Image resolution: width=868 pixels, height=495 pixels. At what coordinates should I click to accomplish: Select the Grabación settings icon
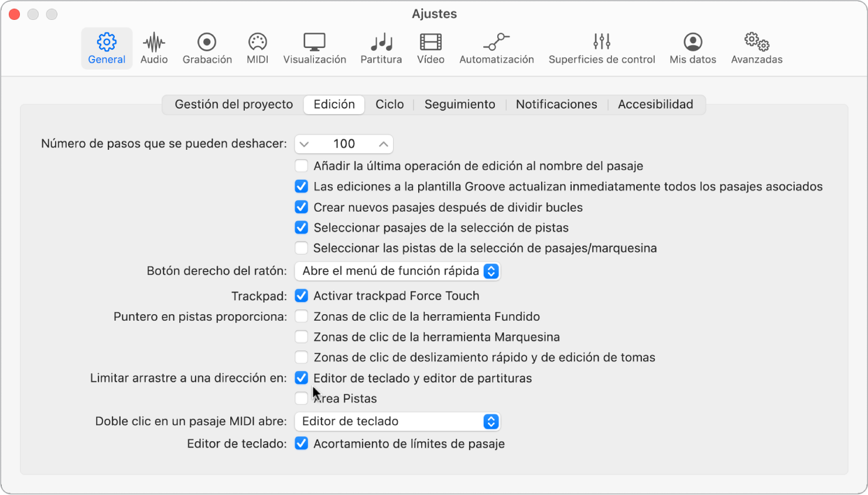[207, 47]
